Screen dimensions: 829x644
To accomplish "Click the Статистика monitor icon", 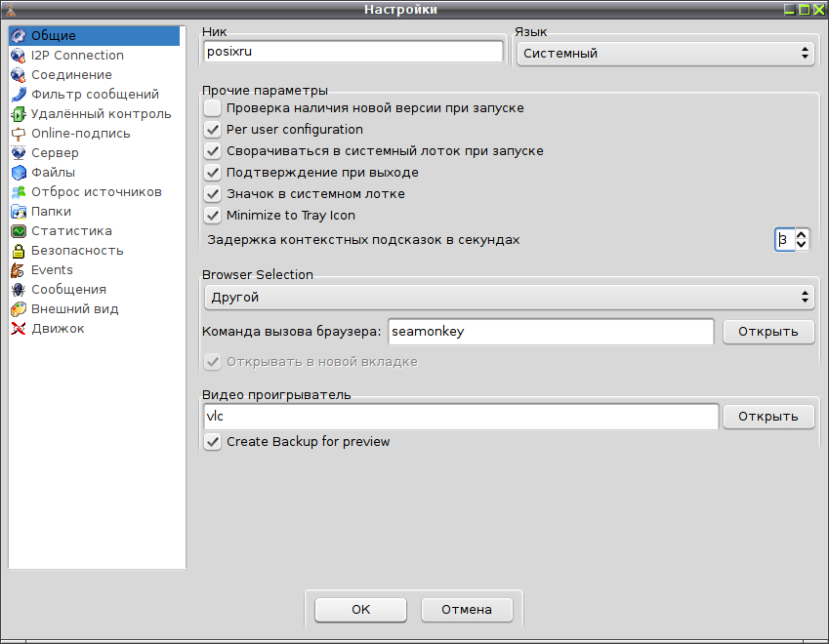I will [19, 231].
